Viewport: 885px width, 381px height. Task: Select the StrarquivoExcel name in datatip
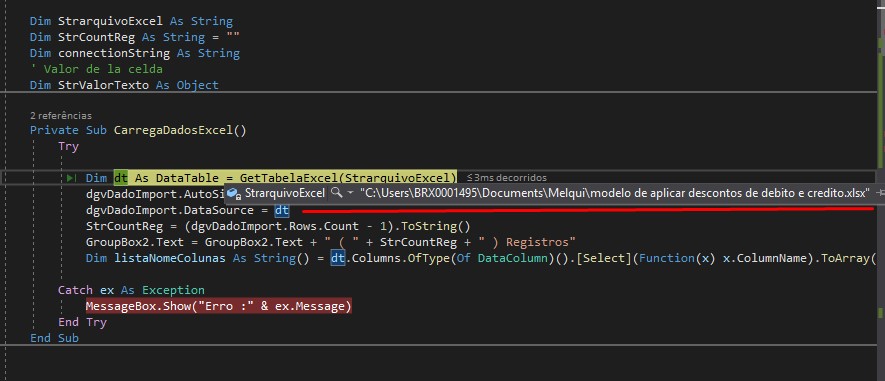tap(284, 193)
